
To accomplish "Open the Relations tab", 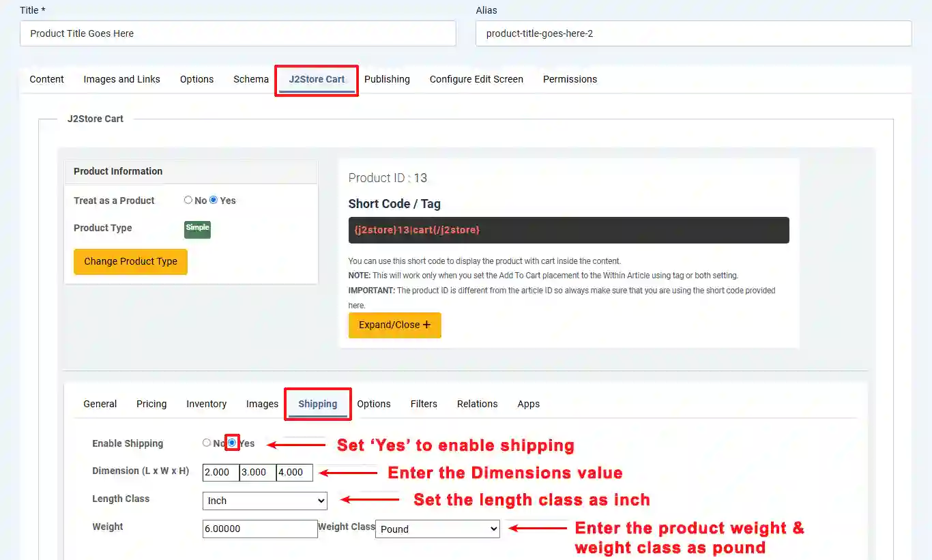I will [x=478, y=404].
